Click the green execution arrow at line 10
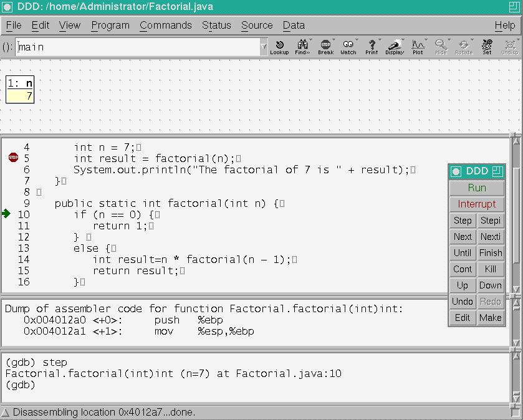This screenshot has height=420, width=523. click(6, 213)
